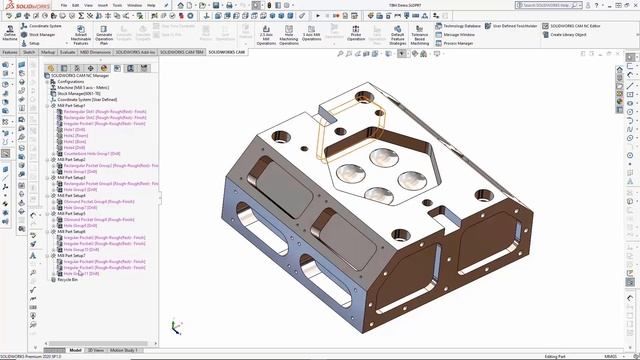Open the Stock Manager command
The width and height of the screenshot is (640, 360).
pyautogui.click(x=38, y=35)
